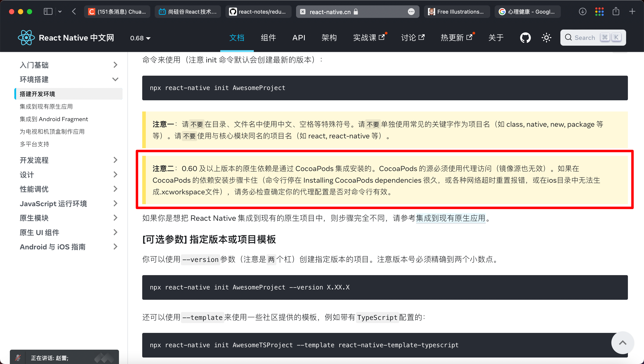Click the Safari downloads icon
Screen dimensions: 644x364
[x=582, y=11]
